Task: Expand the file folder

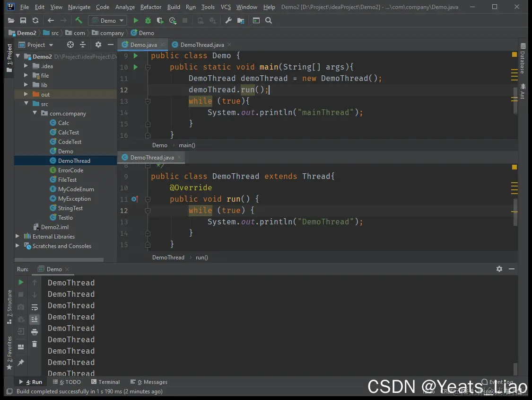Action: (26, 75)
